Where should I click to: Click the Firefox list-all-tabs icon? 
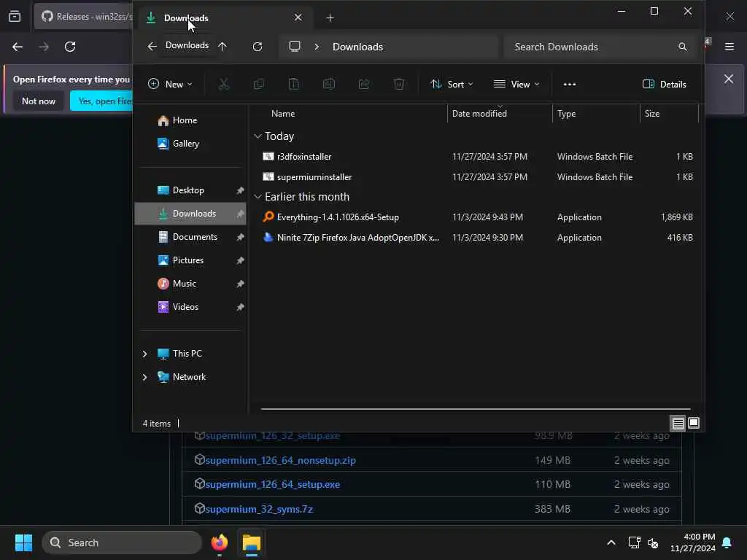pyautogui.click(x=15, y=17)
